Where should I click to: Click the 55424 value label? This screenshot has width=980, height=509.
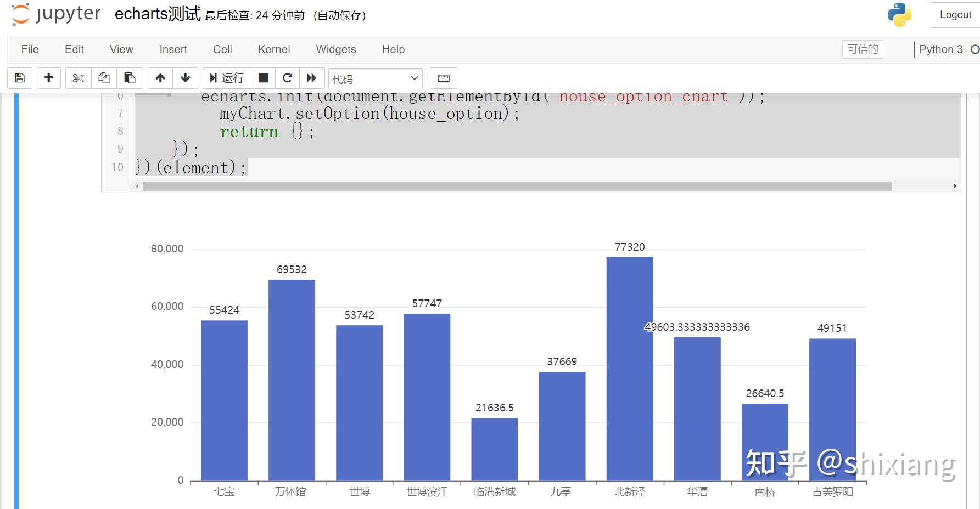[224, 310]
